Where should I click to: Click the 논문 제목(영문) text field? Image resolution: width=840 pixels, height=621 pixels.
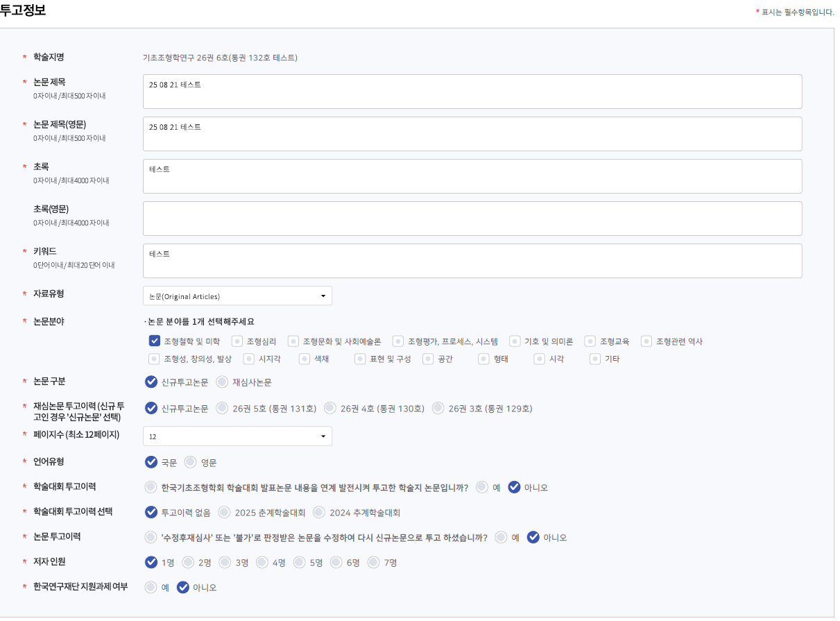click(x=472, y=134)
